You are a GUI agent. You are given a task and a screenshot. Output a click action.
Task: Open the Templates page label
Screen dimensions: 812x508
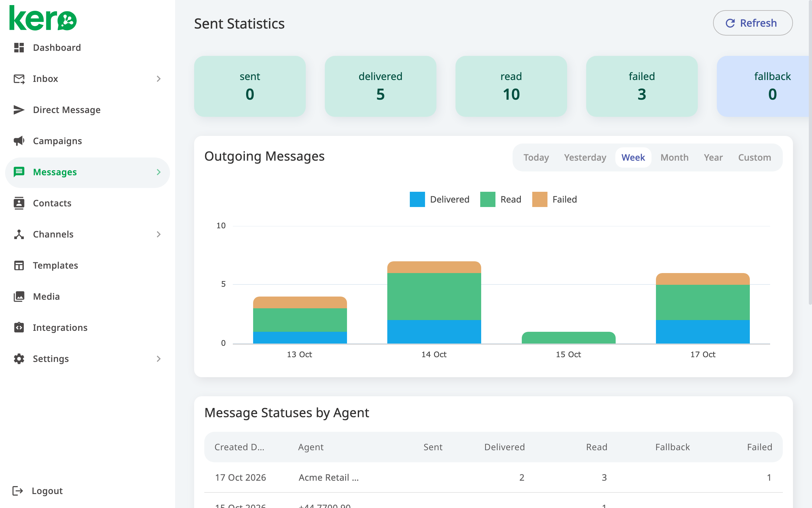(56, 265)
